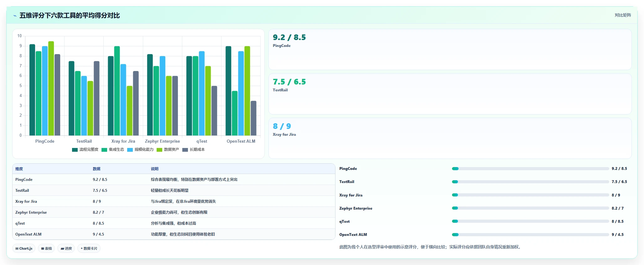Open the TestRail 7.5 / 6.5 score card

tap(450, 94)
